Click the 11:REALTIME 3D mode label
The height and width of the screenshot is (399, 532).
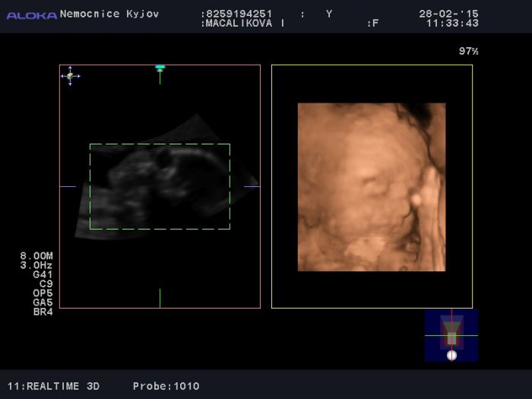coord(54,386)
